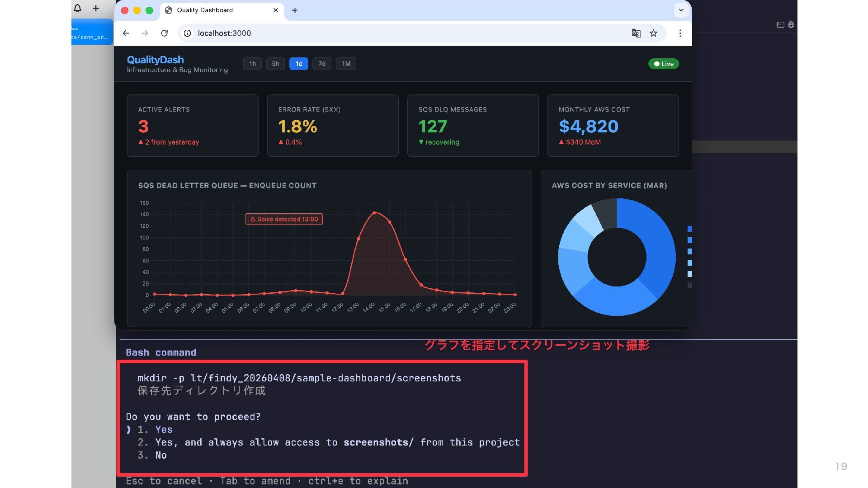This screenshot has height=488, width=868.
Task: Open the Google Translate page icon
Action: 636,33
